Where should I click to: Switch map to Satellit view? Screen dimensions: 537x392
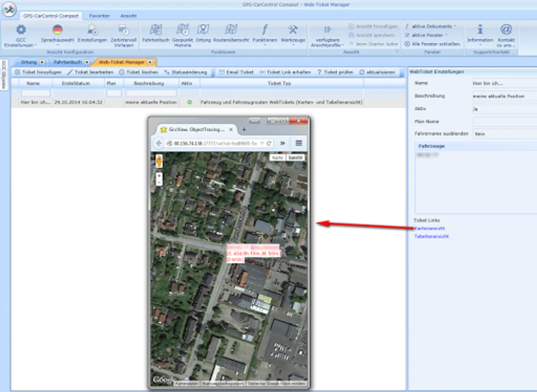pos(295,158)
